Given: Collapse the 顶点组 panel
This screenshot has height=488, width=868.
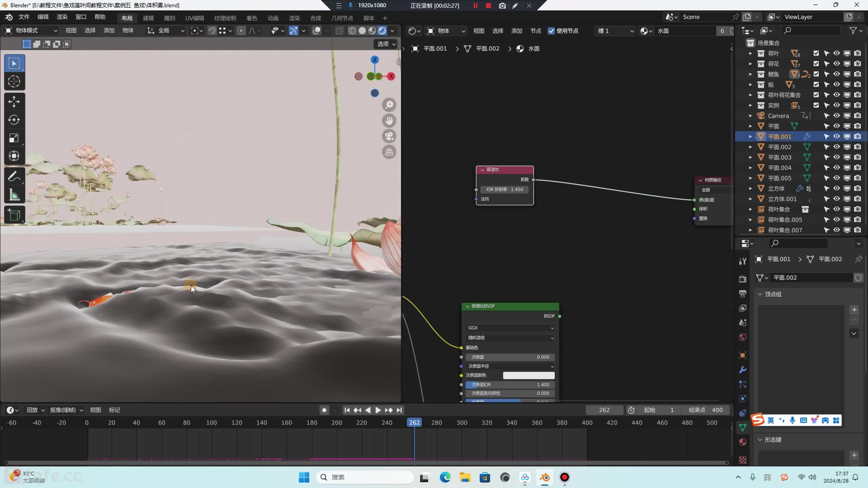Looking at the screenshot, I should [x=760, y=294].
